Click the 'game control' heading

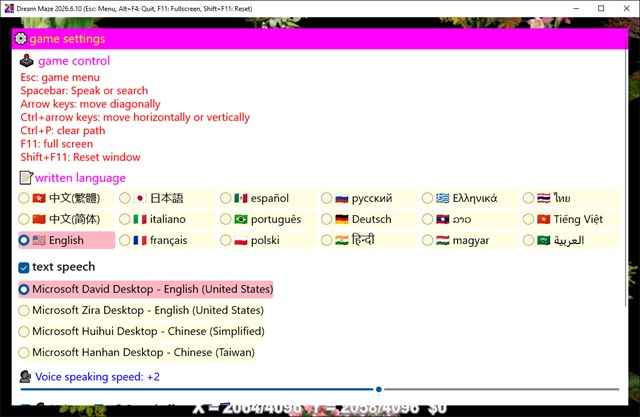tap(74, 61)
